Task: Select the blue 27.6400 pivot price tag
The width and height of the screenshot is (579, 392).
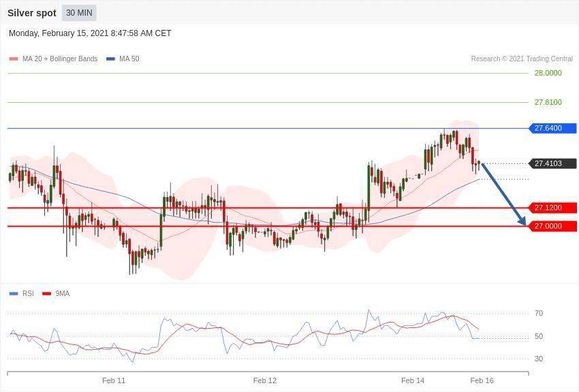Action: pyautogui.click(x=552, y=128)
